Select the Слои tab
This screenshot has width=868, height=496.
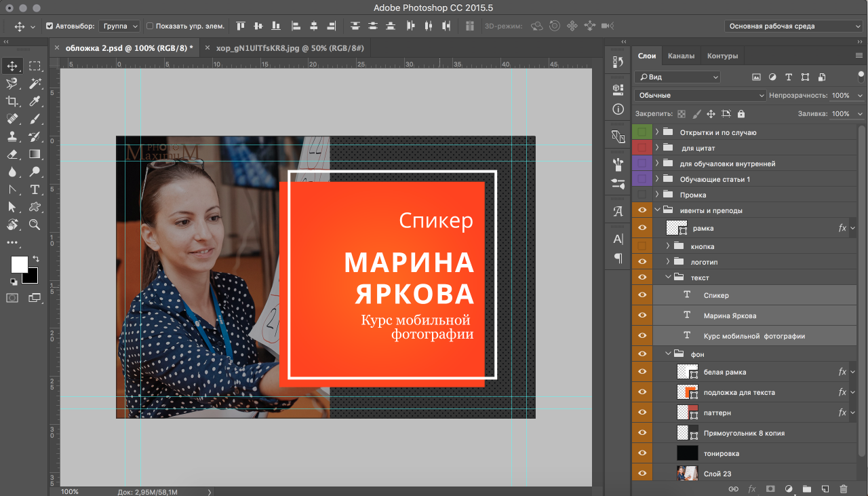click(x=647, y=56)
